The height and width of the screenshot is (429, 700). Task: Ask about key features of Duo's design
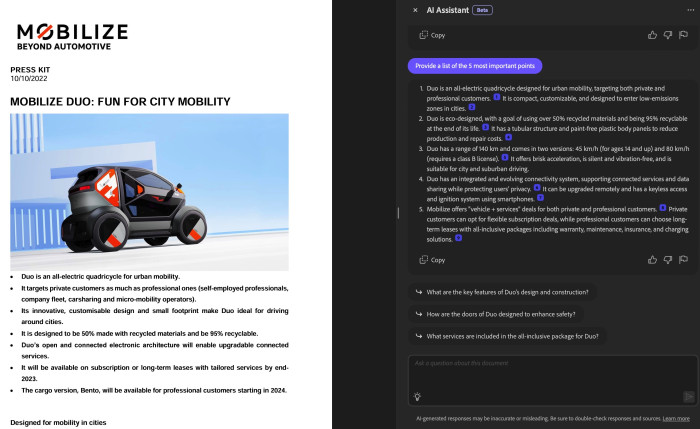(502, 292)
